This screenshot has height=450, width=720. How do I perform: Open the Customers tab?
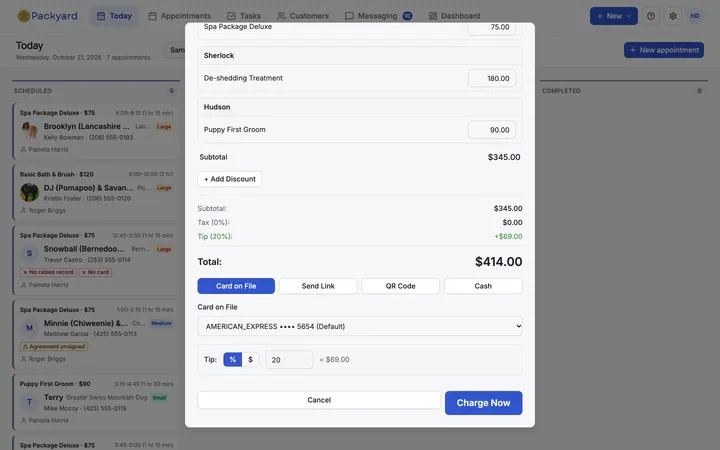303,16
